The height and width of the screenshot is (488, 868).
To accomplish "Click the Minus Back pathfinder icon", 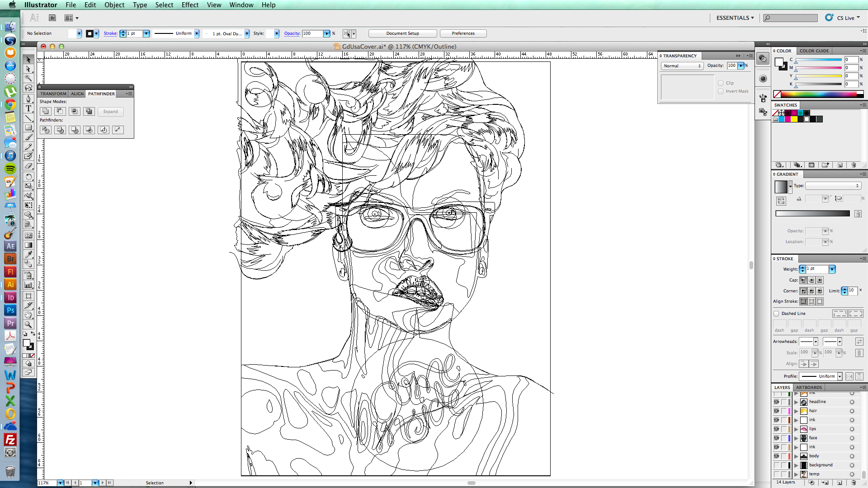I will [x=118, y=130].
